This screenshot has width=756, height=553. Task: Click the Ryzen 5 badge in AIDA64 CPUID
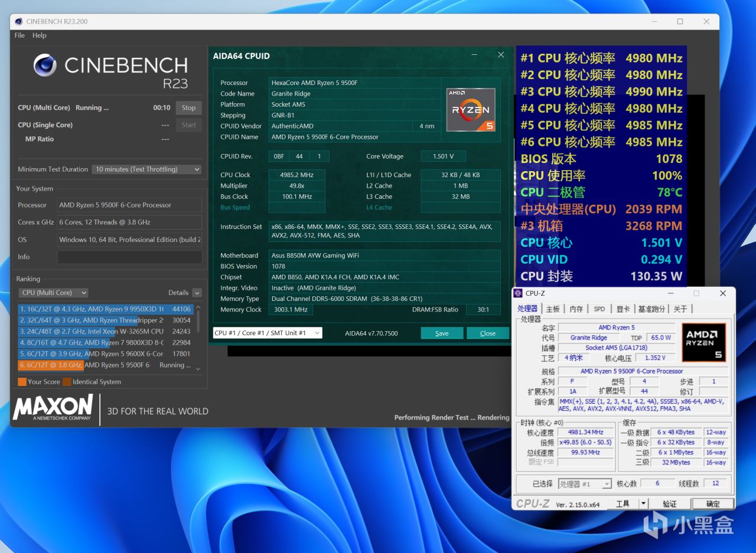coord(471,109)
